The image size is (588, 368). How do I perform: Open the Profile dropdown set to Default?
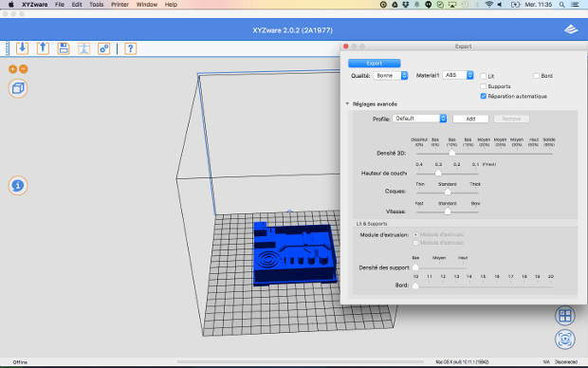(x=419, y=119)
